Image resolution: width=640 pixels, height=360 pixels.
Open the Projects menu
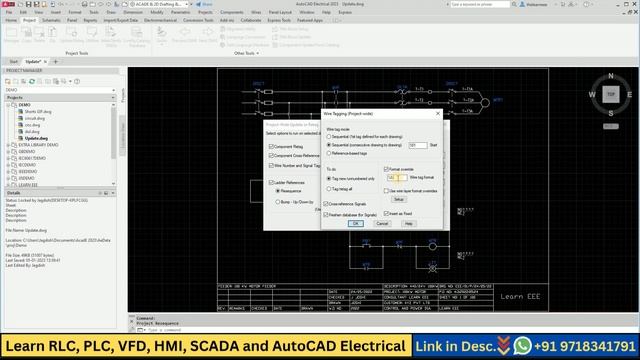coord(205,12)
